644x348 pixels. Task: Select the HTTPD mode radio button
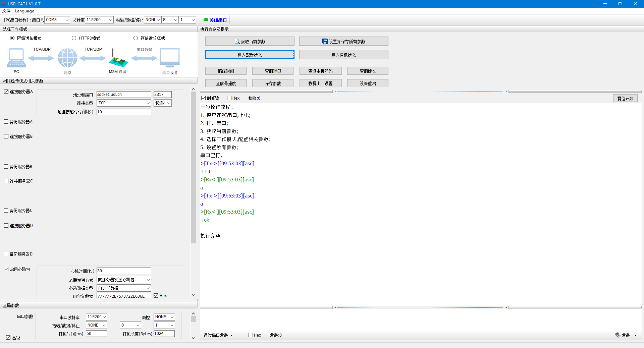[x=74, y=38]
